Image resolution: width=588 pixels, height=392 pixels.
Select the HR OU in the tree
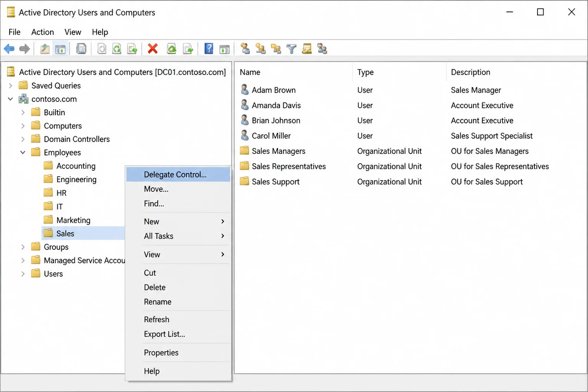(x=56, y=193)
